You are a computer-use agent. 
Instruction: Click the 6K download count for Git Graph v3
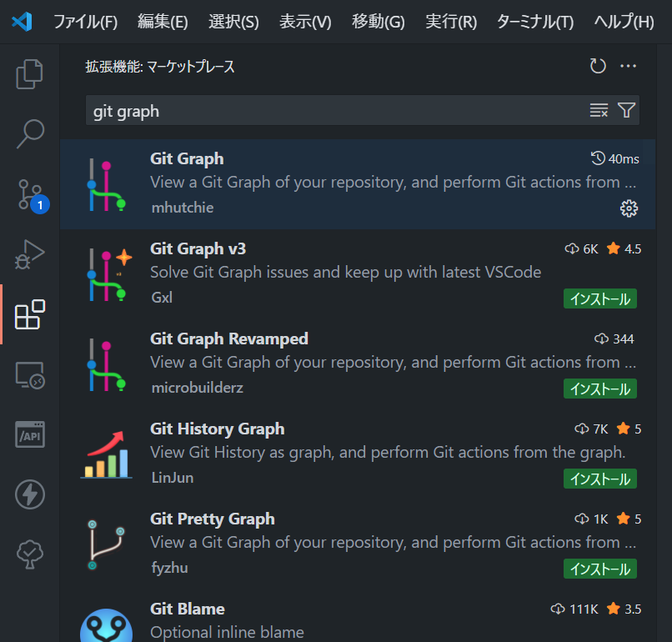tap(582, 248)
